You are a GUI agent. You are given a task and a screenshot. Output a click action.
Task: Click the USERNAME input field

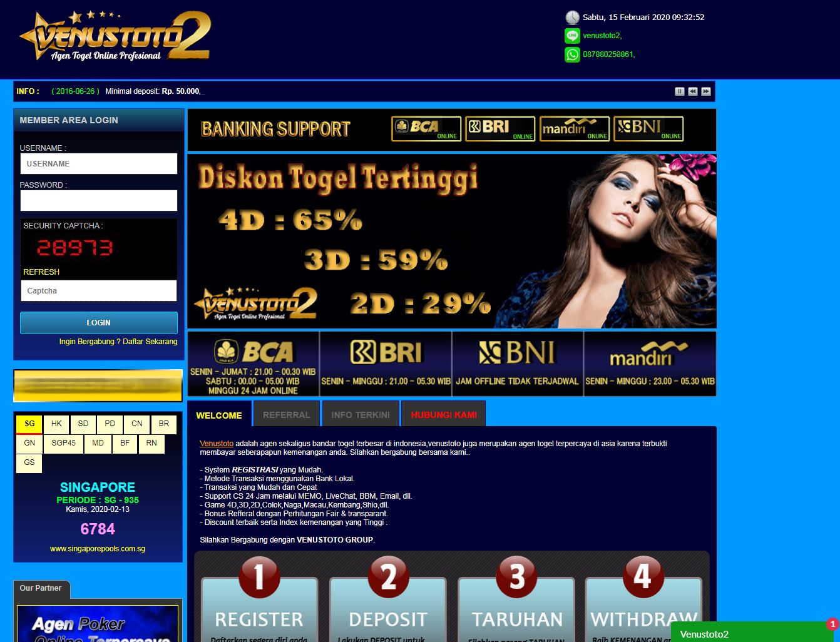pos(98,163)
